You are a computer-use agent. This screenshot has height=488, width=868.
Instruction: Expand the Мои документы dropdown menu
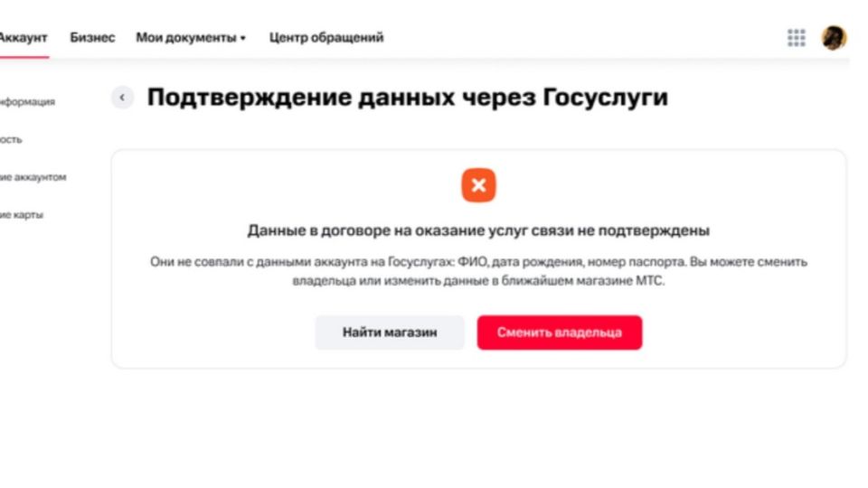point(191,38)
